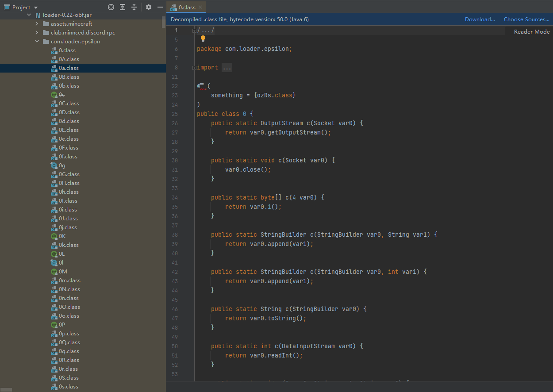Switch to the 0.class editor tab

click(186, 7)
